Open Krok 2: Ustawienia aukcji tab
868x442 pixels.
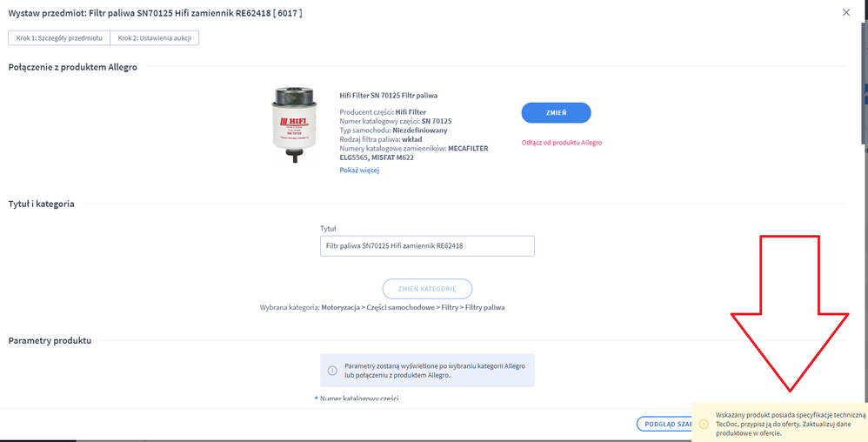pos(155,38)
